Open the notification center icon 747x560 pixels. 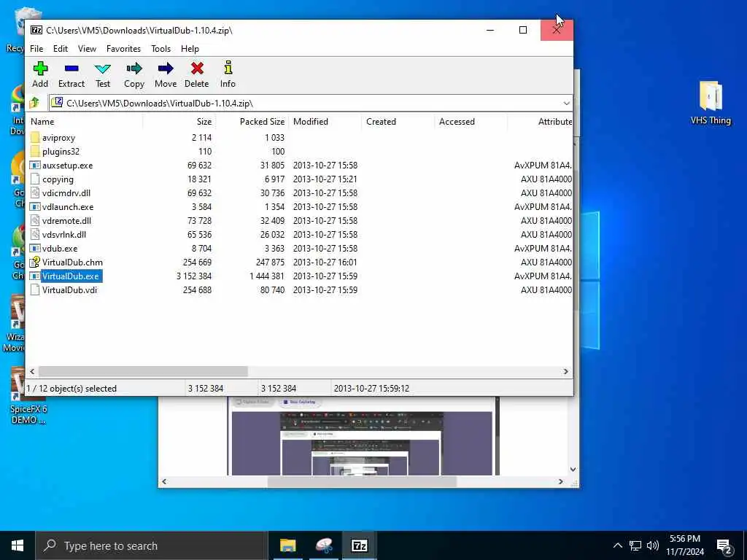click(724, 546)
